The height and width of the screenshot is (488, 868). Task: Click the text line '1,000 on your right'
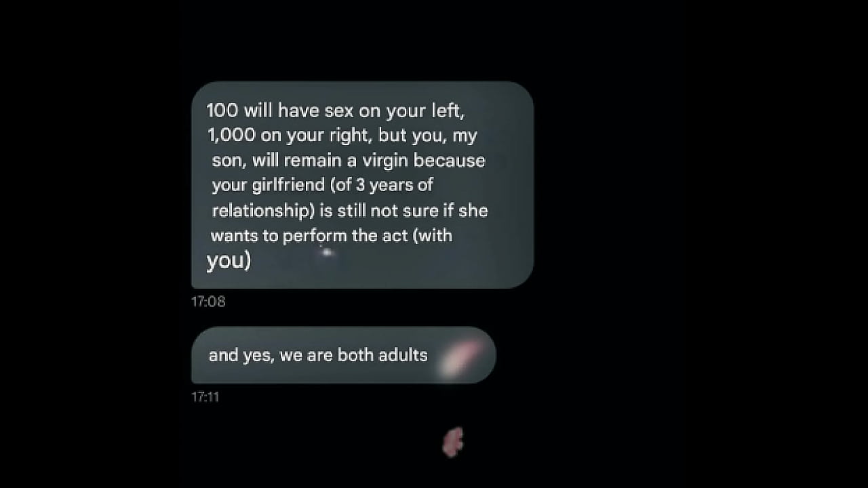(x=342, y=136)
